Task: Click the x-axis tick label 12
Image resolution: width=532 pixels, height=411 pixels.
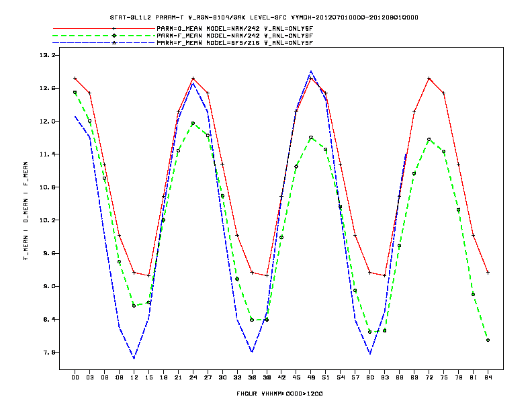Action: click(x=134, y=377)
